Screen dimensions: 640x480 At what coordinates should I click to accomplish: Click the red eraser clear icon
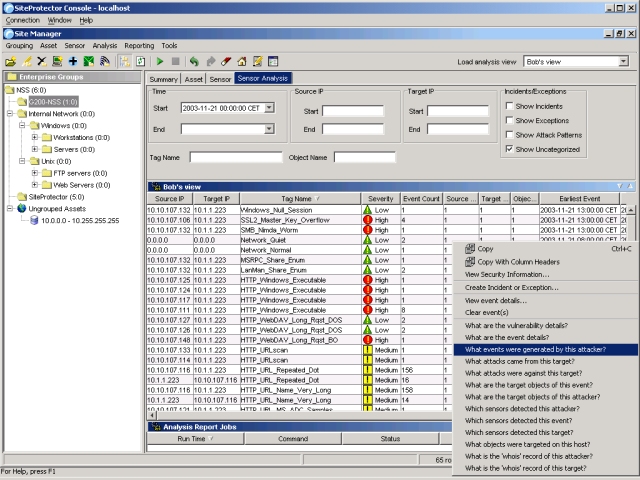pos(226,62)
